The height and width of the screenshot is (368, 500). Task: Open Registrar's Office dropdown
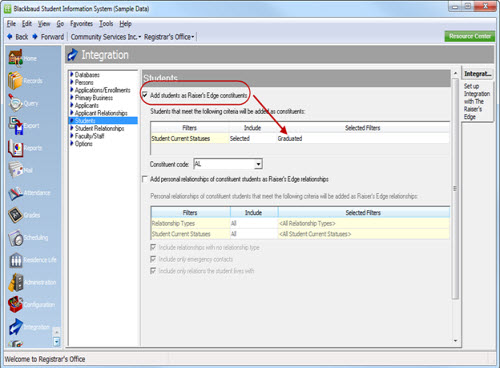click(169, 37)
